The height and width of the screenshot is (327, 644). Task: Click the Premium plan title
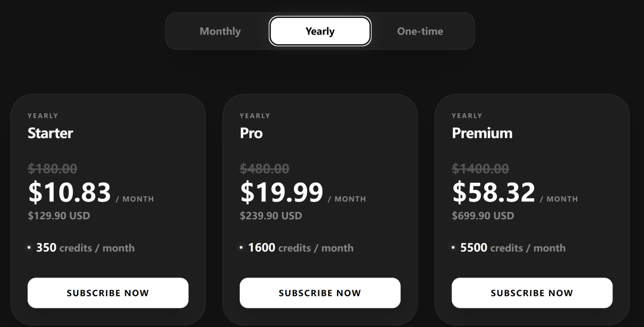point(482,133)
